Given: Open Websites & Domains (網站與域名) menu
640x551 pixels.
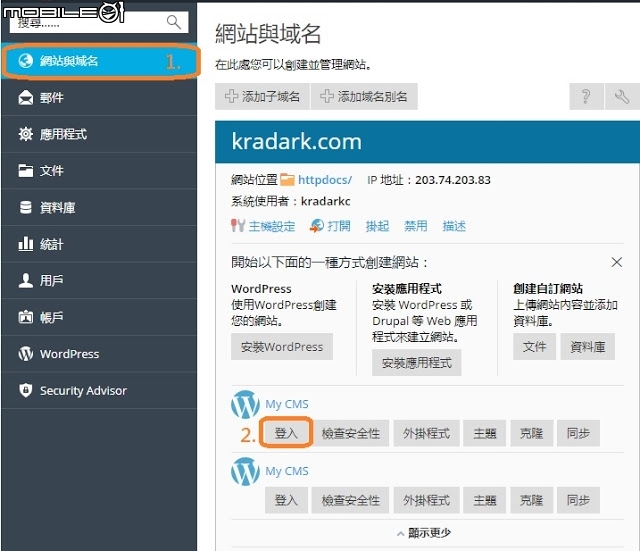Looking at the screenshot, I should 99,61.
